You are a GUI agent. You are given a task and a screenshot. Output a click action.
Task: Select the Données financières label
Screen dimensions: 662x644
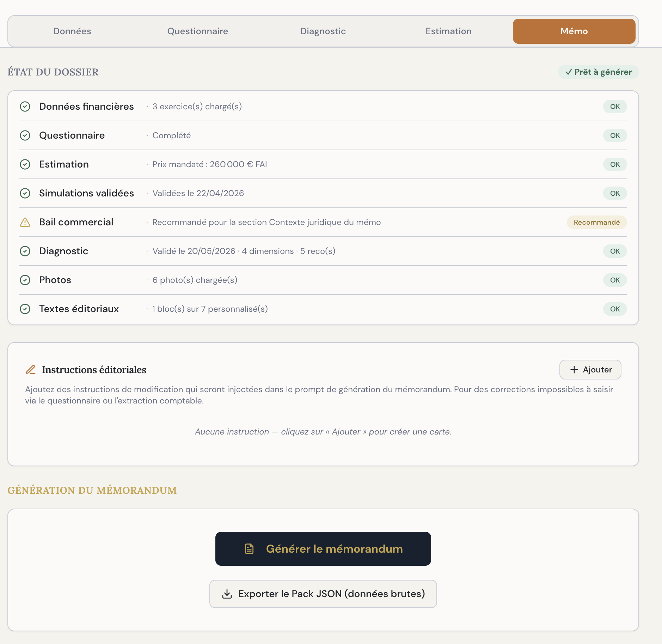point(86,107)
